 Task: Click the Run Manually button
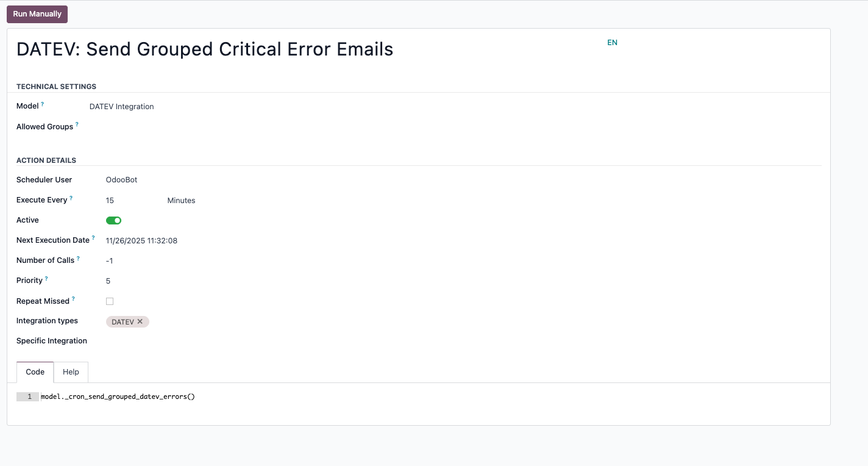coord(37,14)
